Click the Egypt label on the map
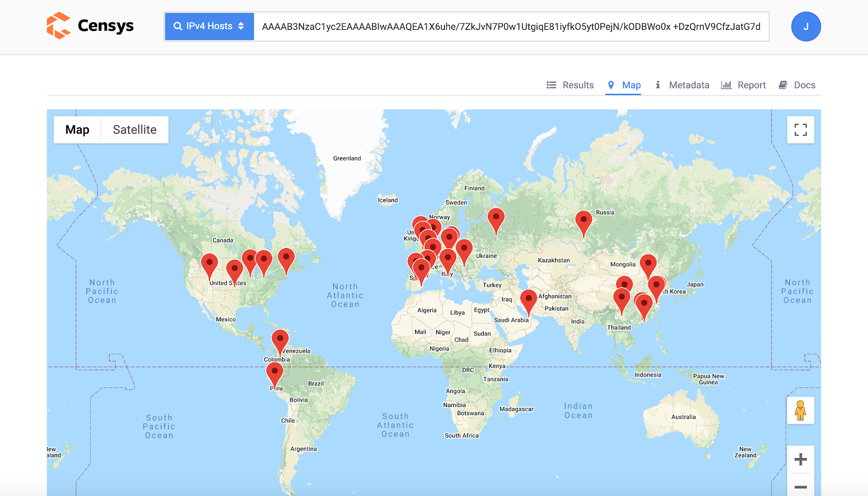The width and height of the screenshot is (868, 496). [x=482, y=310]
